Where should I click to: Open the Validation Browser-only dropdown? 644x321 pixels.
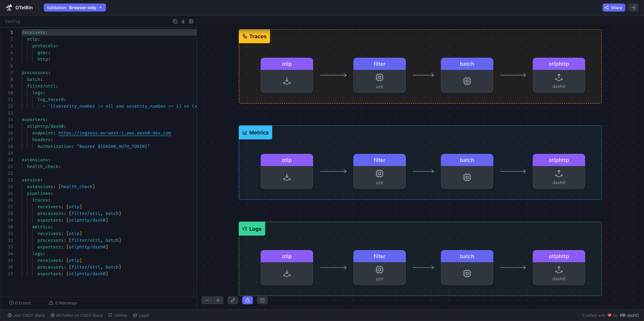coord(75,8)
